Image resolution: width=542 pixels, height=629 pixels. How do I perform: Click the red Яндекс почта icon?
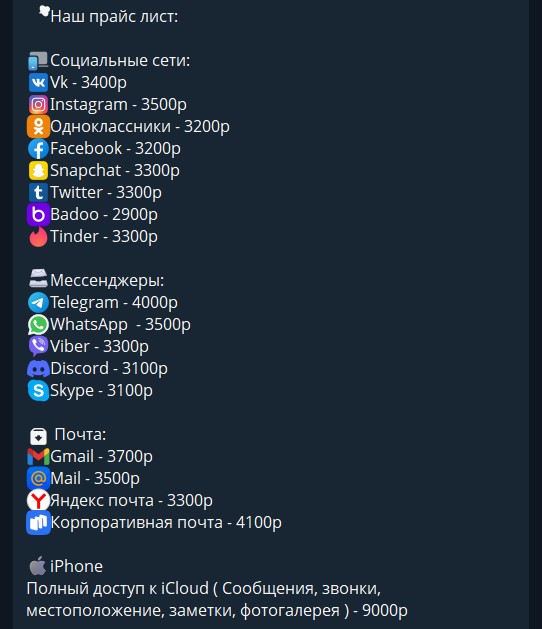point(38,501)
